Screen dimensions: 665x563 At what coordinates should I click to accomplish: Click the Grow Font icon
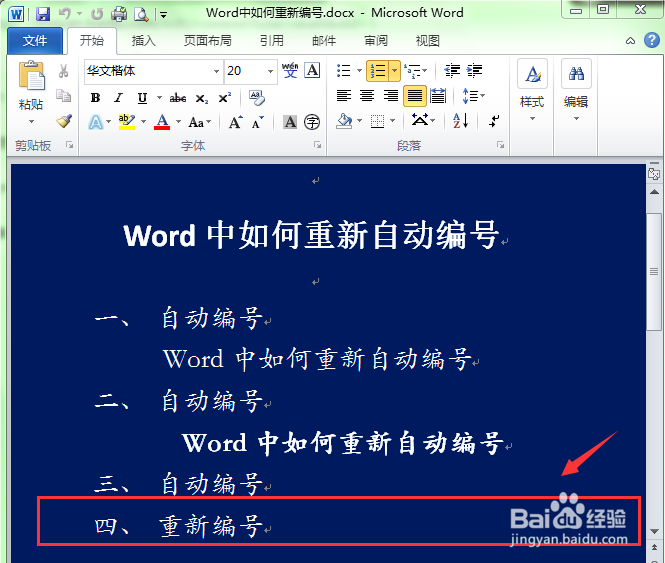pyautogui.click(x=236, y=123)
